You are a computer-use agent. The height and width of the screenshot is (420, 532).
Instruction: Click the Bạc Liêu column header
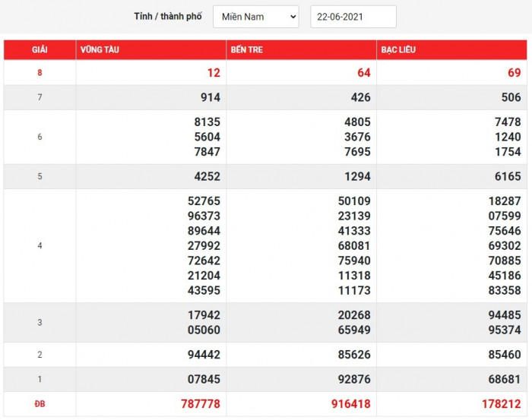pyautogui.click(x=398, y=50)
